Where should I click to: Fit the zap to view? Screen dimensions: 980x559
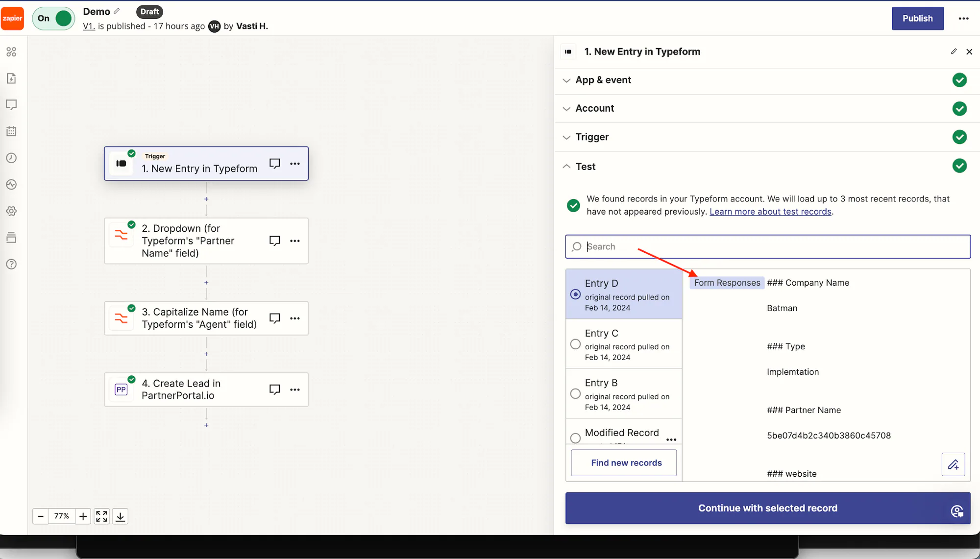101,516
